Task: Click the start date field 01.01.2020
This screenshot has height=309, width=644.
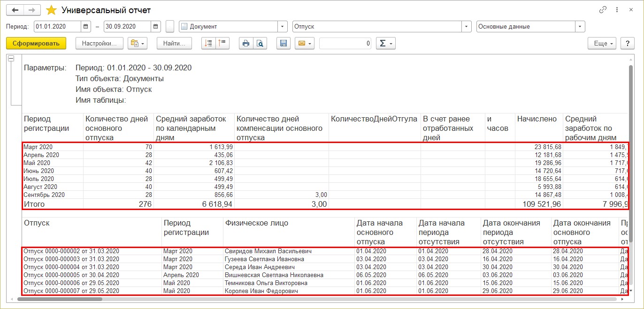Action: pyautogui.click(x=57, y=27)
